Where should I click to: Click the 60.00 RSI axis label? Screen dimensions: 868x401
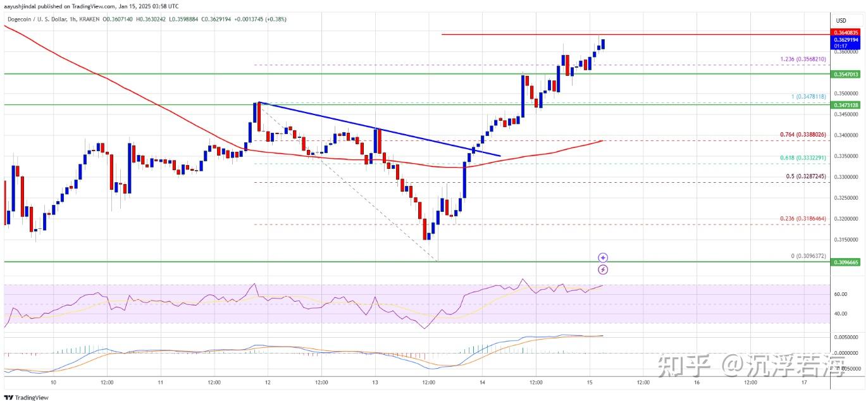[x=841, y=294]
